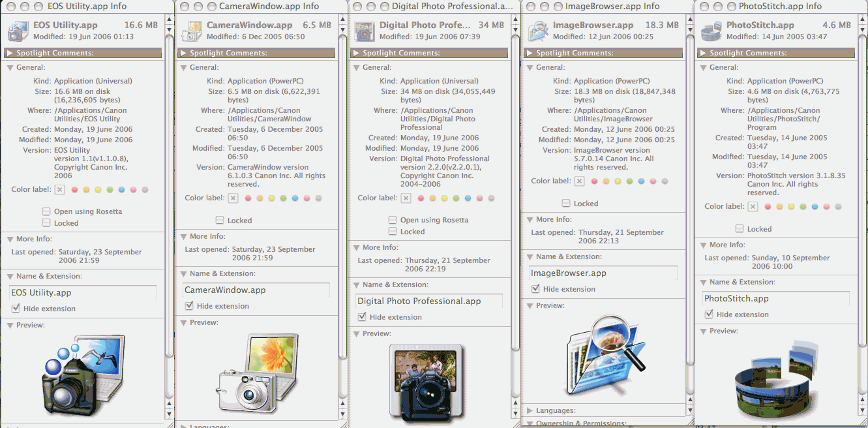Screen dimensions: 868x428
Task: Collapse the Preview section in EOS Utility Info
Action: pyautogui.click(x=10, y=325)
